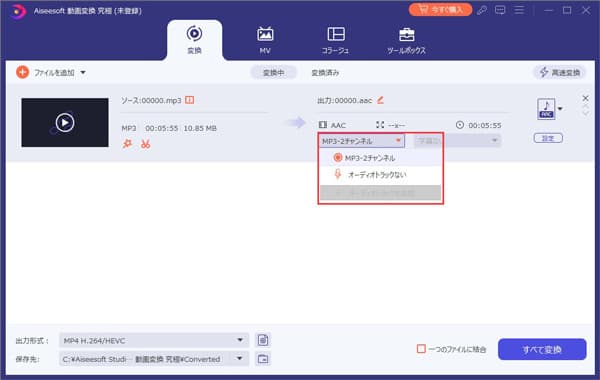This screenshot has width=600, height=380.
Task: Click the add audio track entry at menu bottom
Action: pos(380,193)
